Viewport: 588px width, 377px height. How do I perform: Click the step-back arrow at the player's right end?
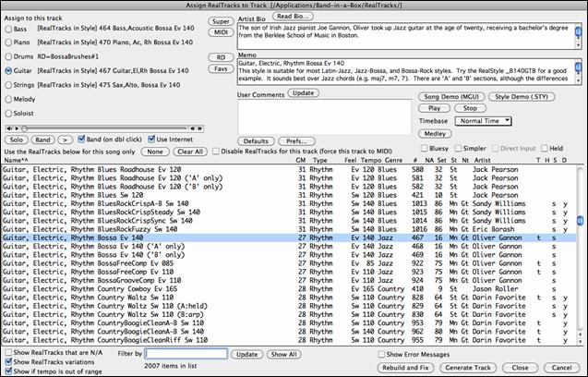[x=193, y=128]
